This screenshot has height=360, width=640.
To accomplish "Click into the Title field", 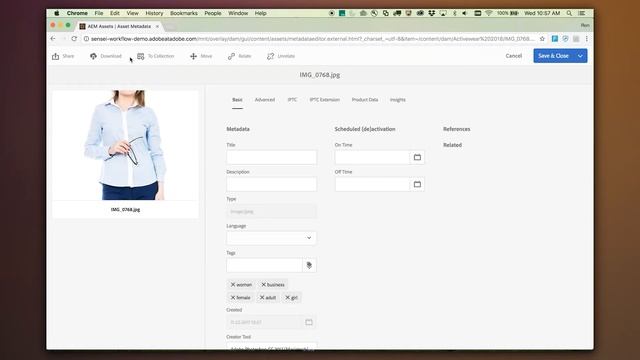I will pos(271,157).
